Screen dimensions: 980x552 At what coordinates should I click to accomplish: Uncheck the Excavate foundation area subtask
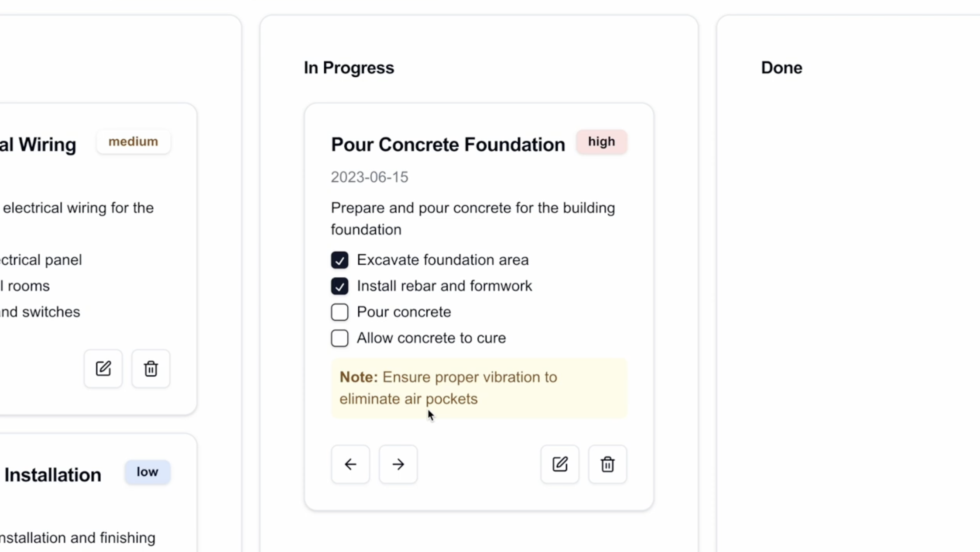pyautogui.click(x=339, y=260)
